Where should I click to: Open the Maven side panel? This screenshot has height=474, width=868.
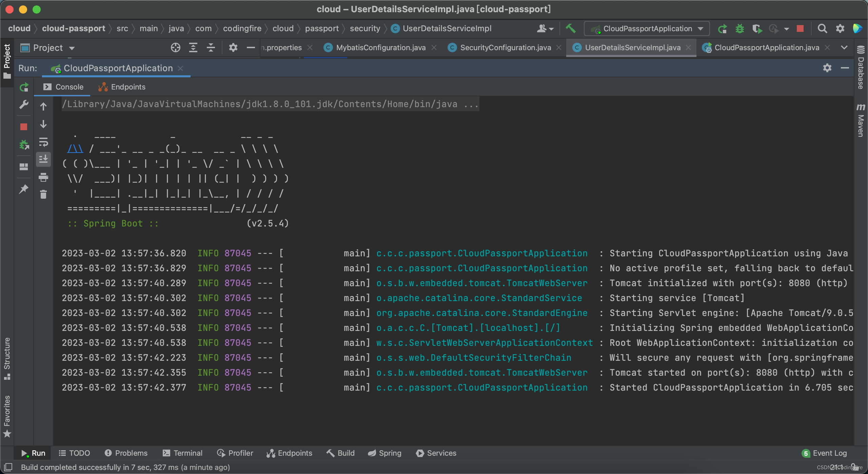(861, 121)
